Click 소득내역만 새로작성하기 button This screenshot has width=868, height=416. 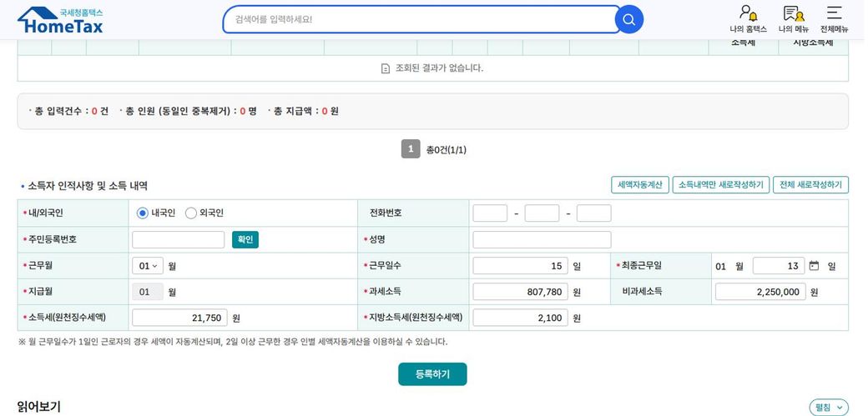(720, 185)
